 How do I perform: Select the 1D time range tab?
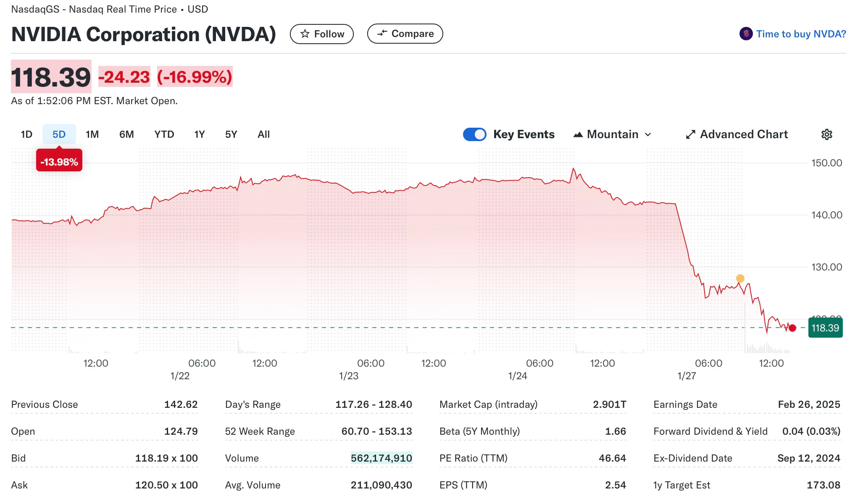26,134
